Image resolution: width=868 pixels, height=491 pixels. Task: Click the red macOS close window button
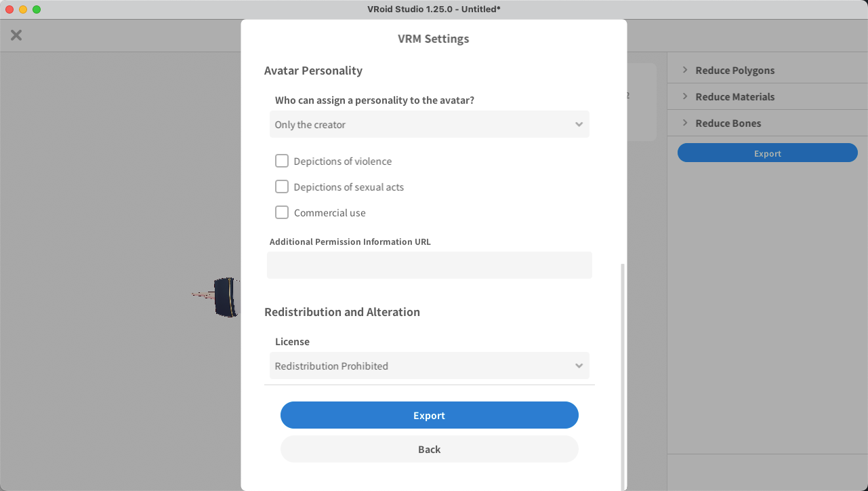(x=9, y=9)
